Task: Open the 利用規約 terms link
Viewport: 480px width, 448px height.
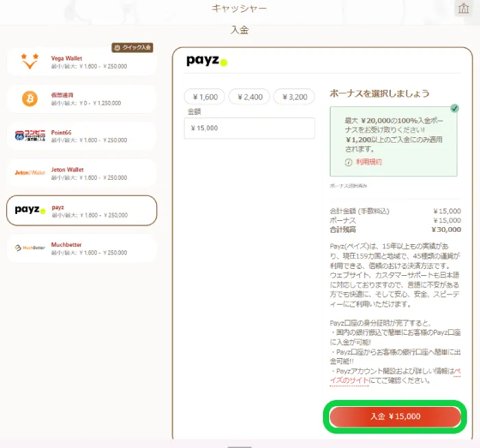Action: click(x=369, y=162)
